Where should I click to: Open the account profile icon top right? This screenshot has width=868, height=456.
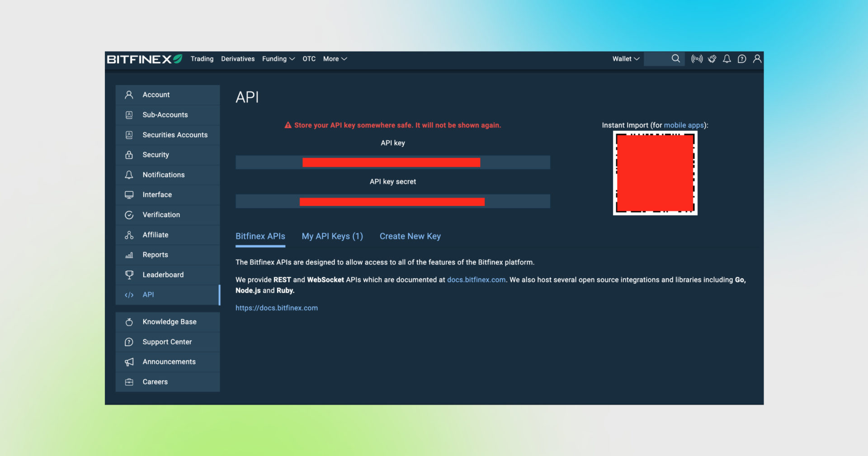757,59
